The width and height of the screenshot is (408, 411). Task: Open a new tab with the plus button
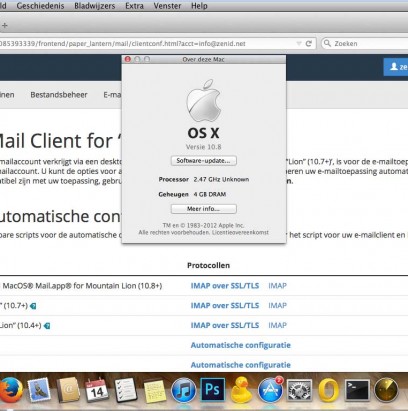coord(5,25)
